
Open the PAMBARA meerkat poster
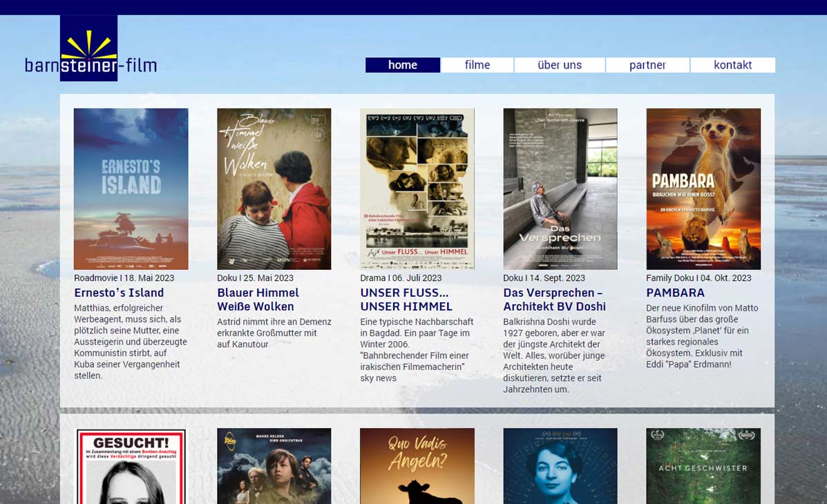(703, 188)
